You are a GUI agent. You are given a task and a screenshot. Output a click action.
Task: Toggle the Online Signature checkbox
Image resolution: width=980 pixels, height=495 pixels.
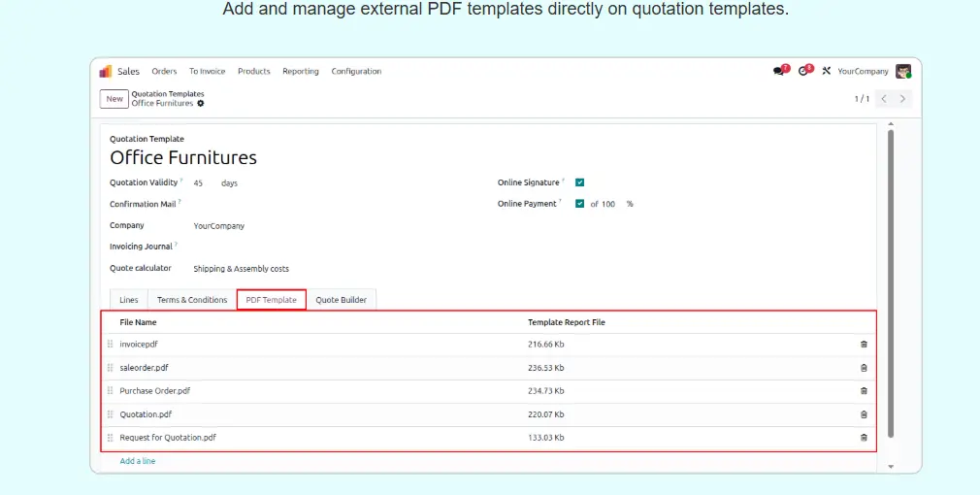[579, 182]
